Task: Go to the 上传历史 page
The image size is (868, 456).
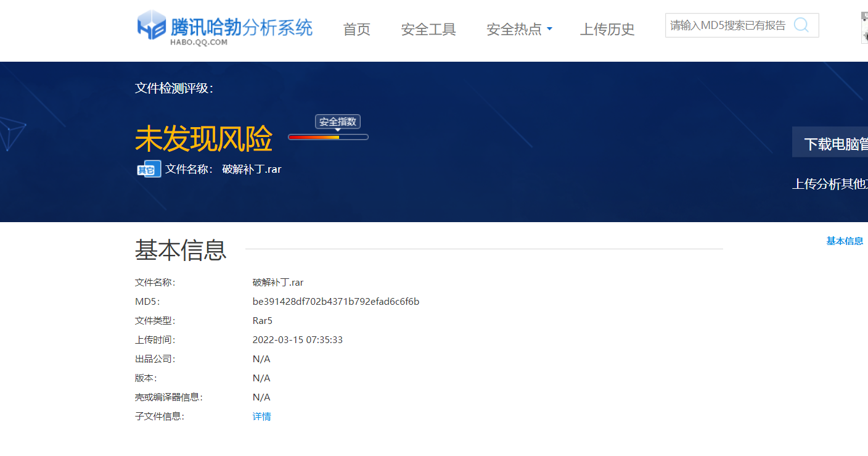Action: (607, 29)
